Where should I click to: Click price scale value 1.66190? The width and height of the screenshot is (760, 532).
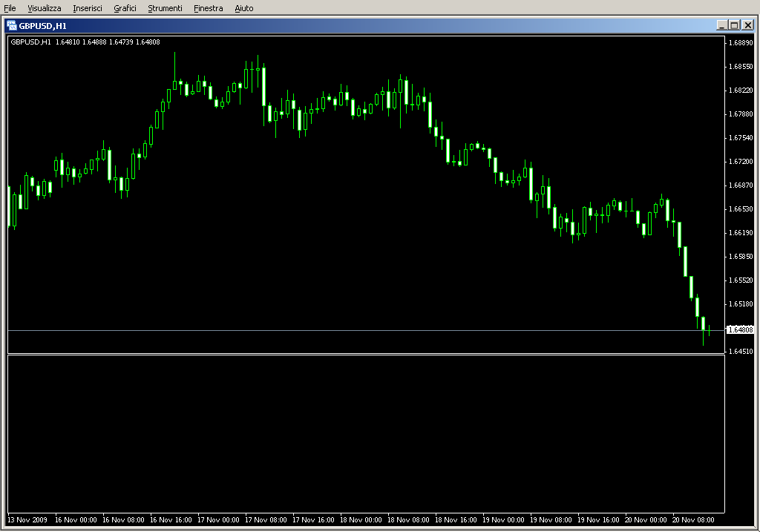coord(741,232)
